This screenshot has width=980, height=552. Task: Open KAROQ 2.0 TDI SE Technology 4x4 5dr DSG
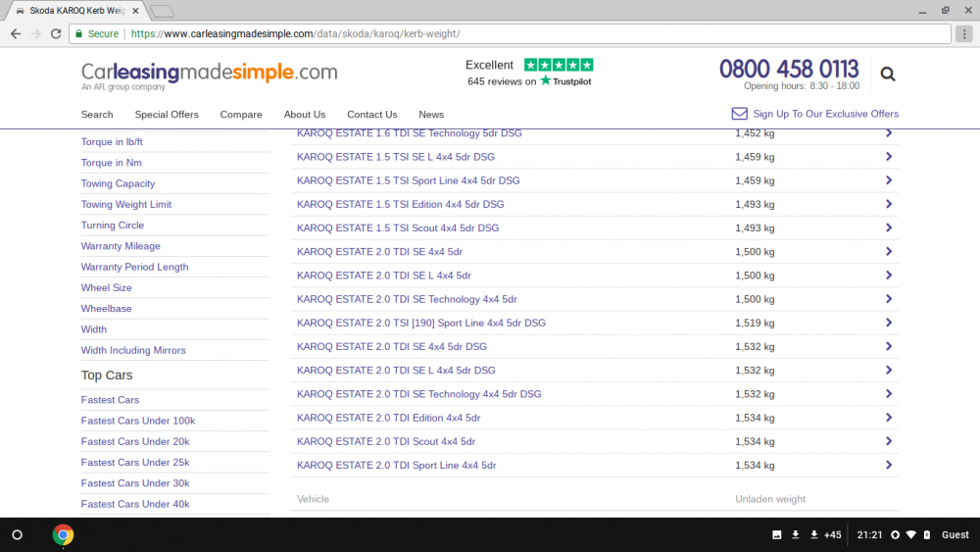(418, 394)
